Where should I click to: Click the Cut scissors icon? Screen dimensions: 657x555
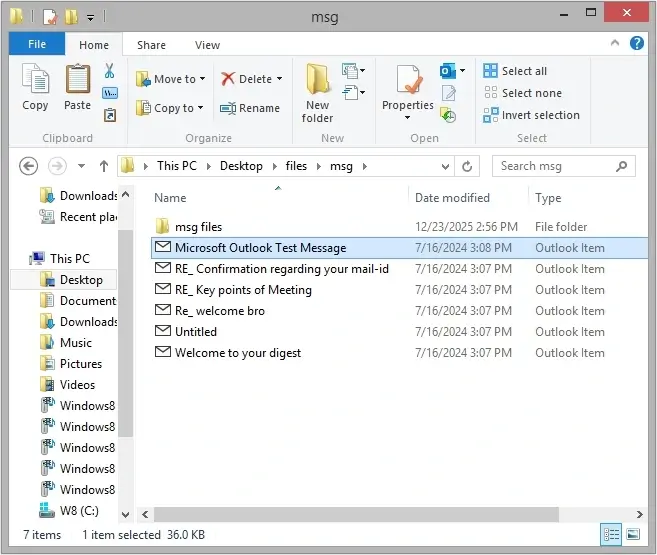click(x=109, y=71)
